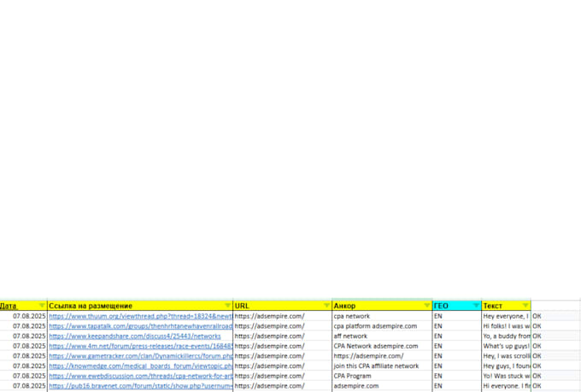Open the tapatalk.com groups link
The height and width of the screenshot is (392, 581).
pos(141,326)
